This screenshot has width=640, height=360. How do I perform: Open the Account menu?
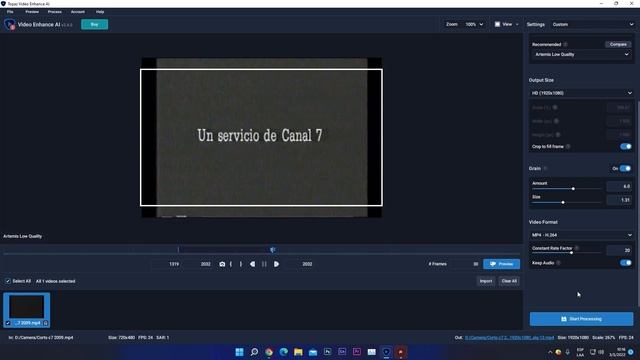point(78,12)
